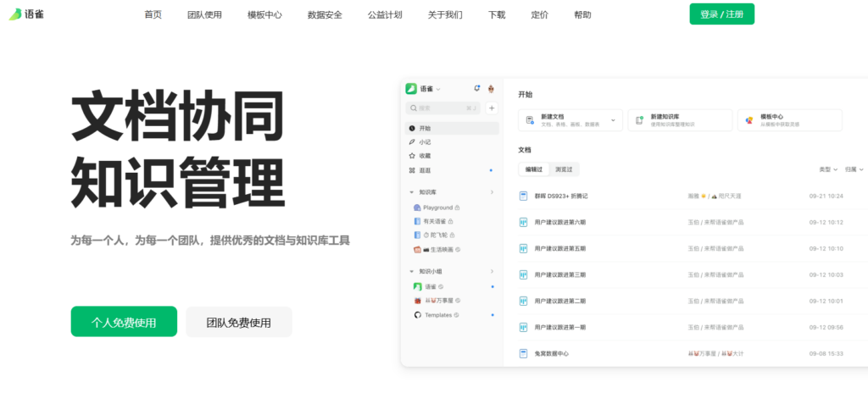Click the 搜索 search field in the sidebar
Image resolution: width=868 pixels, height=393 pixels.
[442, 108]
